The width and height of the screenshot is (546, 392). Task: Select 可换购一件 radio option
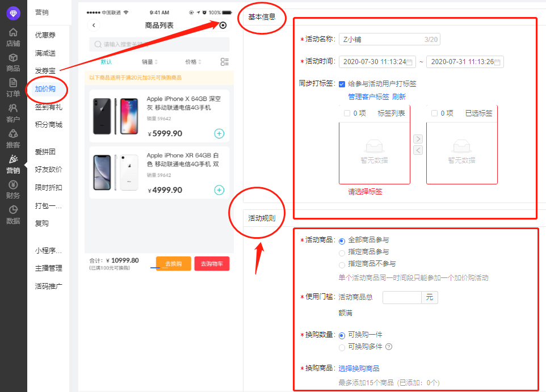[342, 335]
